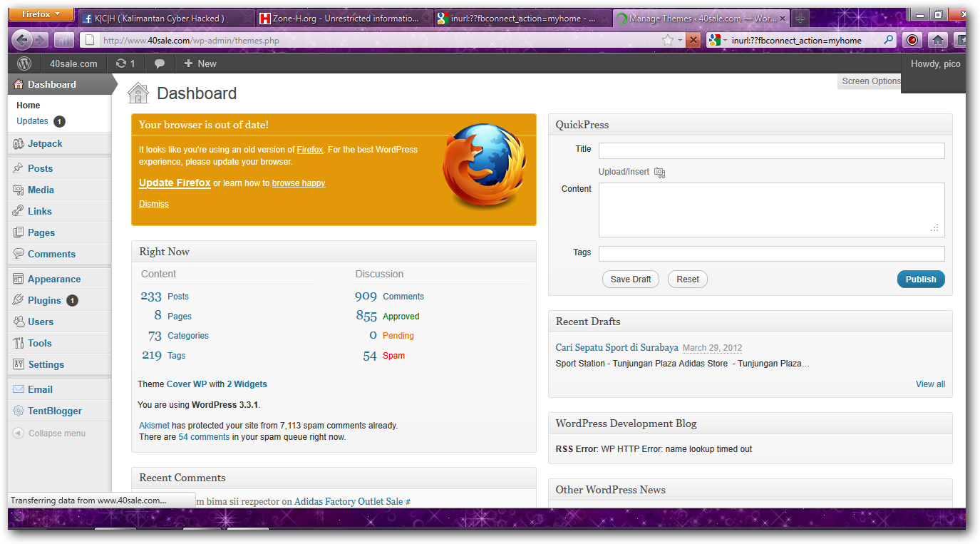Open the Updates submenu link
Viewport: 980px width, 544px height.
(x=33, y=121)
